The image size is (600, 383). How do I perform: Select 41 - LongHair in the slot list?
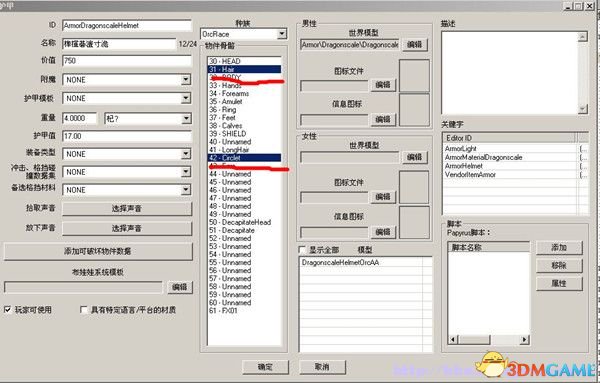tap(245, 150)
